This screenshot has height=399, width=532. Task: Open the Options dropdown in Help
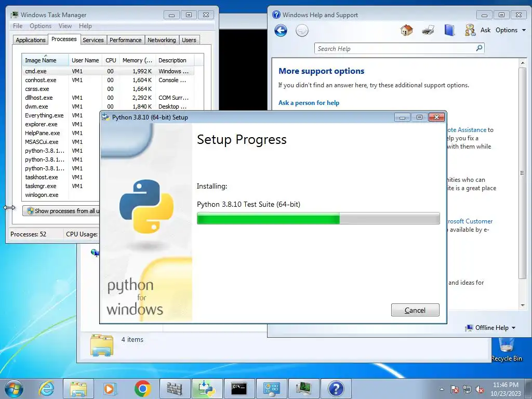(511, 30)
